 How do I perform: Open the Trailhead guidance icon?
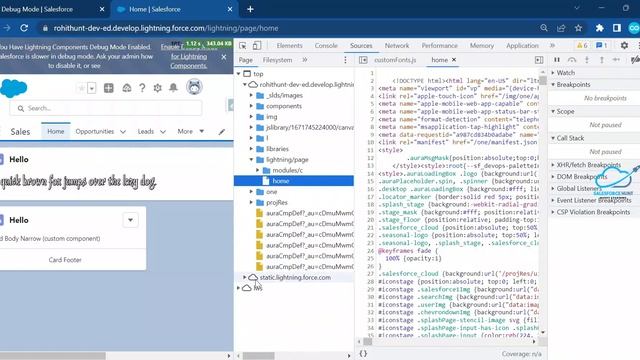(127, 88)
